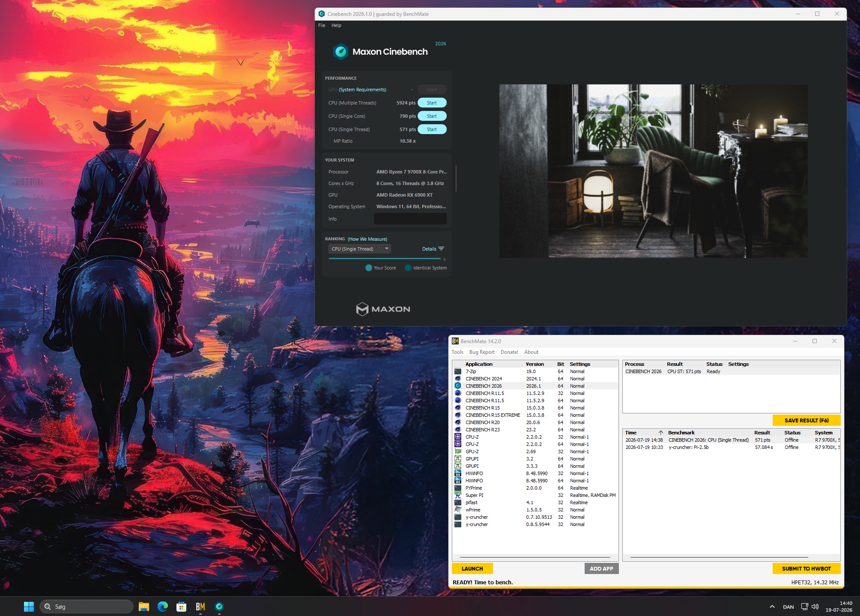Screen dimensions: 860x616
Task: Sort BenchMate results by the Time column
Action: tap(644, 433)
